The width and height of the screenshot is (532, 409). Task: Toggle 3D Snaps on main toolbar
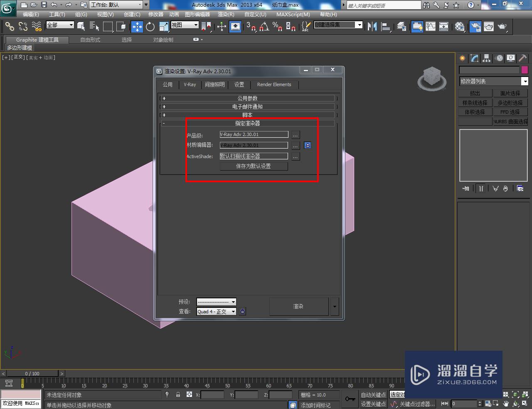coord(251,27)
